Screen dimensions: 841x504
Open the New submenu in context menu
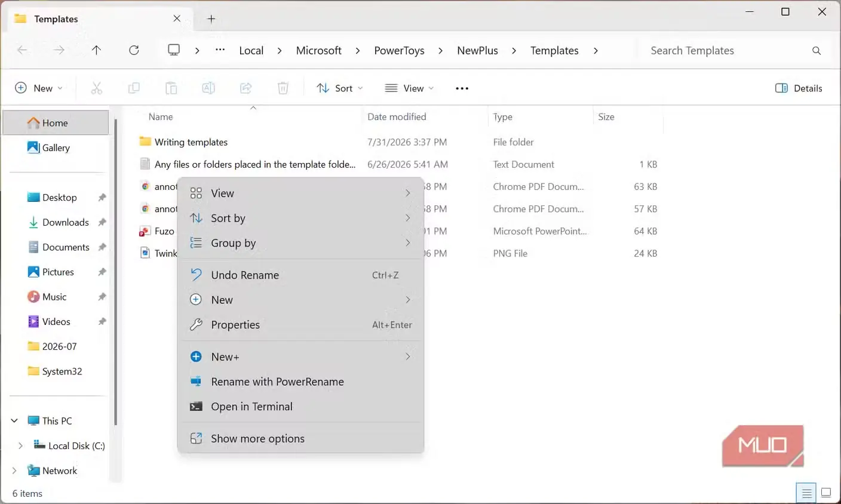point(301,300)
